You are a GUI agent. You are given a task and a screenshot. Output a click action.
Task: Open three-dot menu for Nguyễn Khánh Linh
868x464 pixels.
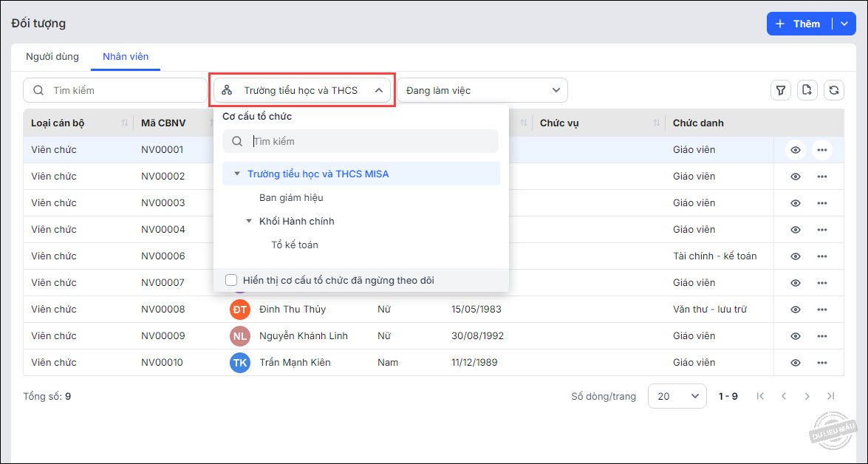[x=821, y=336]
